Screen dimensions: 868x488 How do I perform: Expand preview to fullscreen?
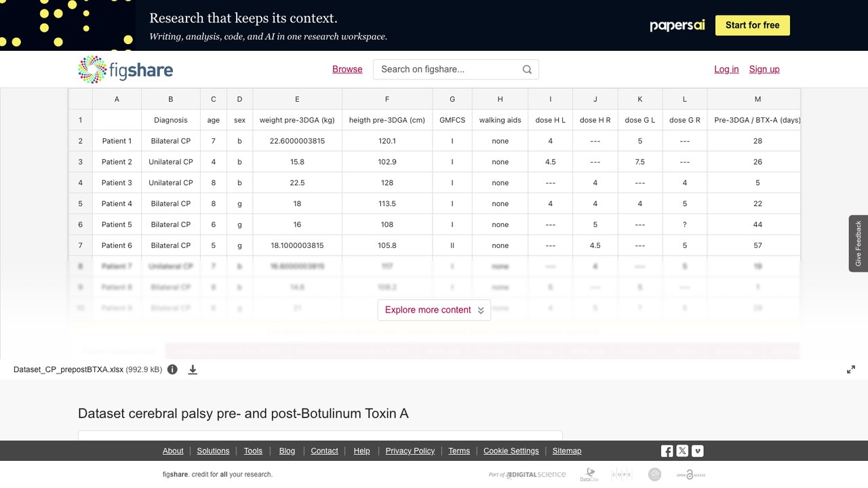tap(851, 369)
